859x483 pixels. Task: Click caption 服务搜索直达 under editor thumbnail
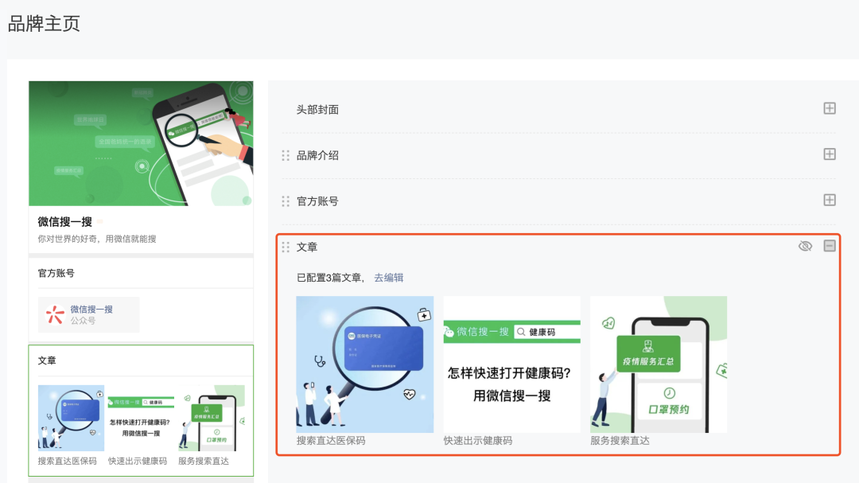[x=620, y=441]
